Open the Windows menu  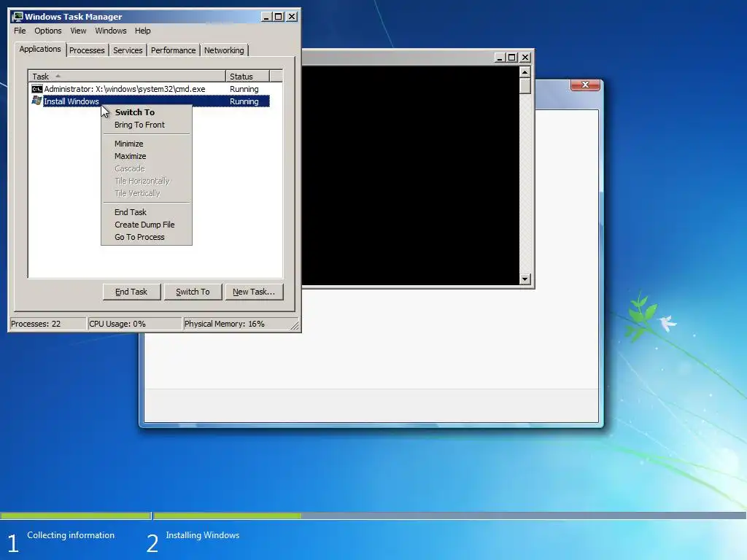tap(111, 31)
